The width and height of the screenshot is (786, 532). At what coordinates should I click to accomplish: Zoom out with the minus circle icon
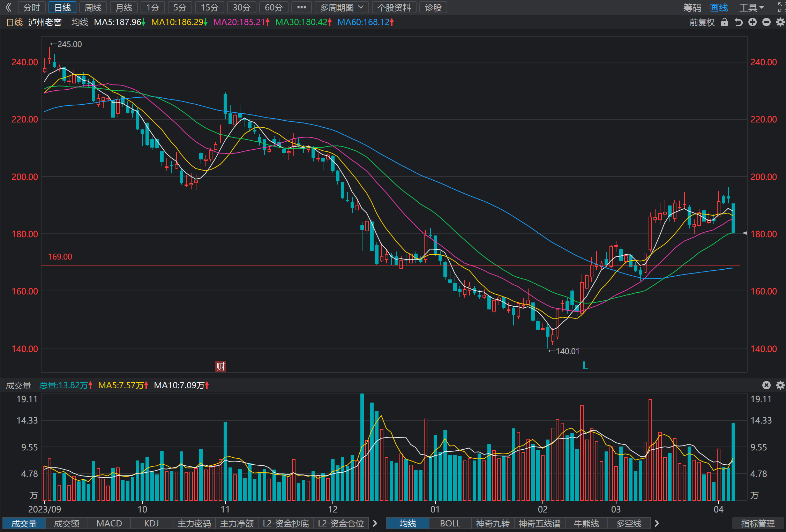[x=766, y=22]
